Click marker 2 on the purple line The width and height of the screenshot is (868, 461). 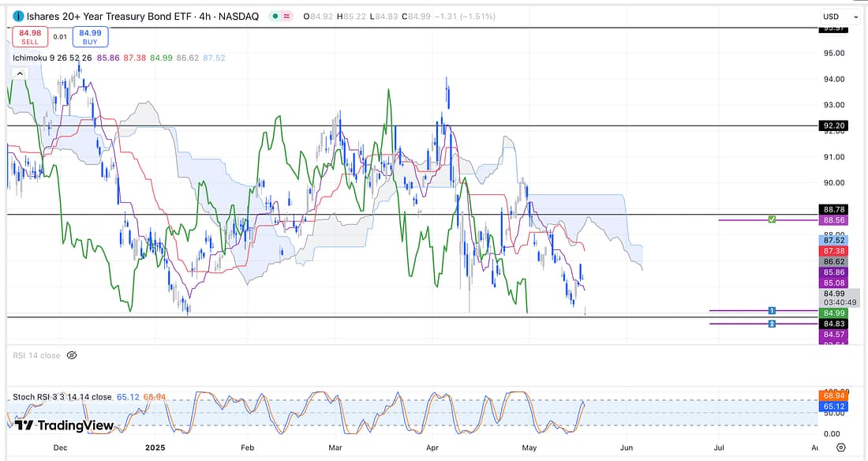772,324
